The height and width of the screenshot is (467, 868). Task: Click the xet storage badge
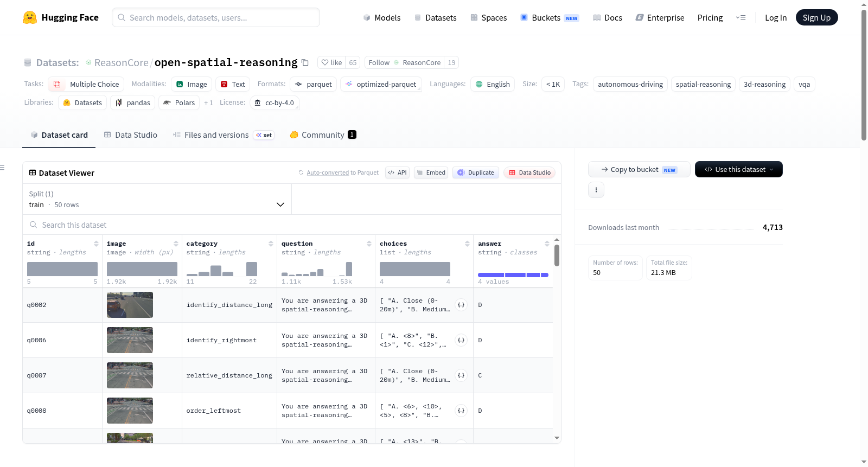[264, 135]
